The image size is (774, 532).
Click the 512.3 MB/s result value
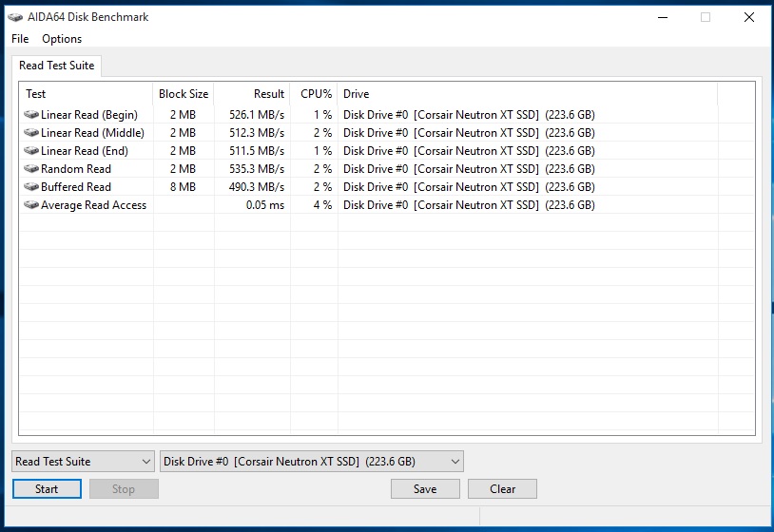pyautogui.click(x=257, y=133)
